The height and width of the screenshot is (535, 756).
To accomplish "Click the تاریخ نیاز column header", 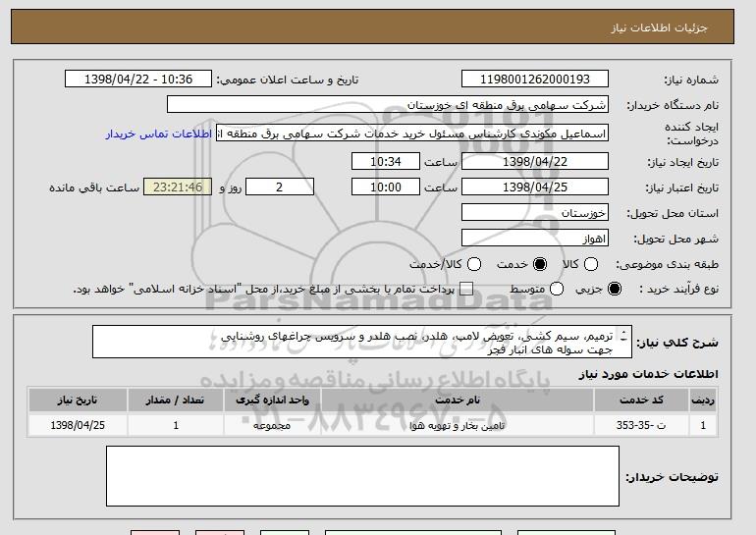I will (78, 401).
